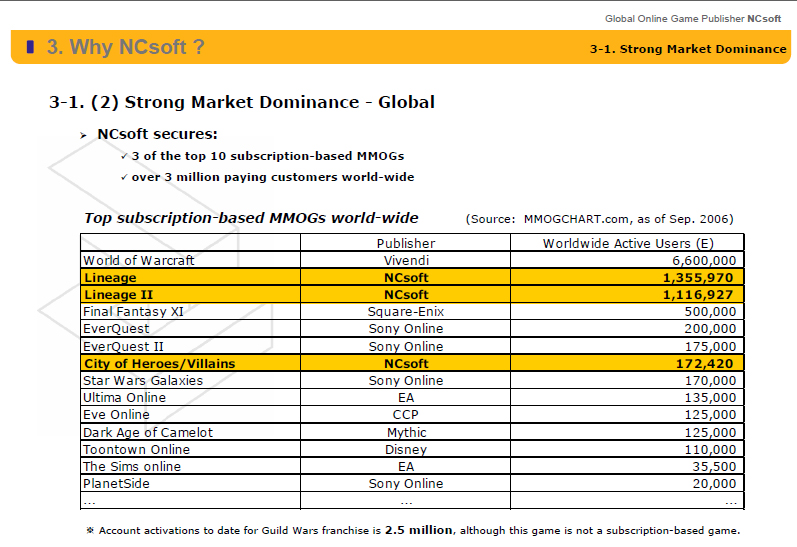
Task: Click the World of Warcraft table cell
Action: click(139, 260)
